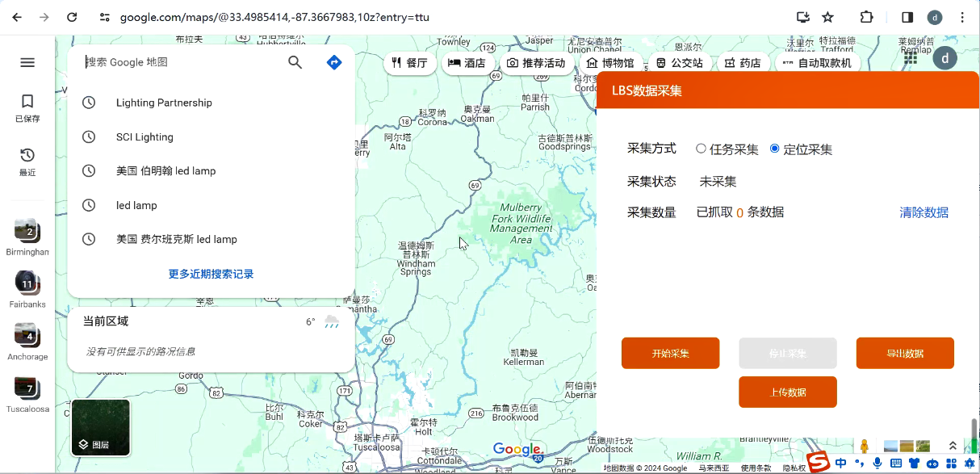Expand the map imagery chevron arrows

(953, 446)
